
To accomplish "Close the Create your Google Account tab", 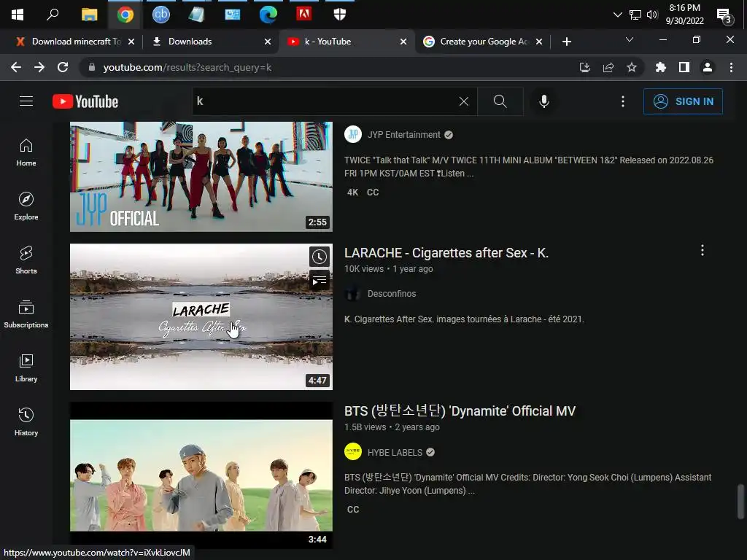I will 539,42.
